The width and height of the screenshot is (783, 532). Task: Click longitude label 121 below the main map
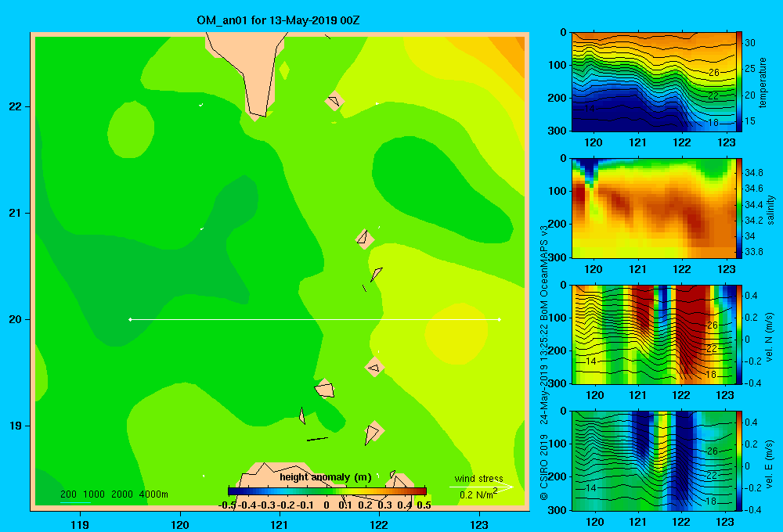pyautogui.click(x=280, y=524)
